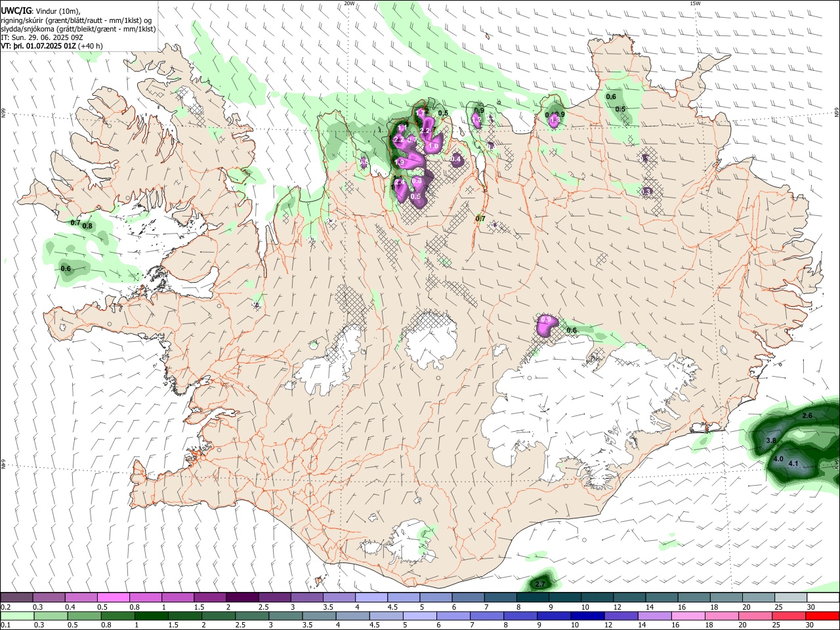Click the bright red 30 rain scale swatch
This screenshot has width=840, height=630.
(x=822, y=616)
